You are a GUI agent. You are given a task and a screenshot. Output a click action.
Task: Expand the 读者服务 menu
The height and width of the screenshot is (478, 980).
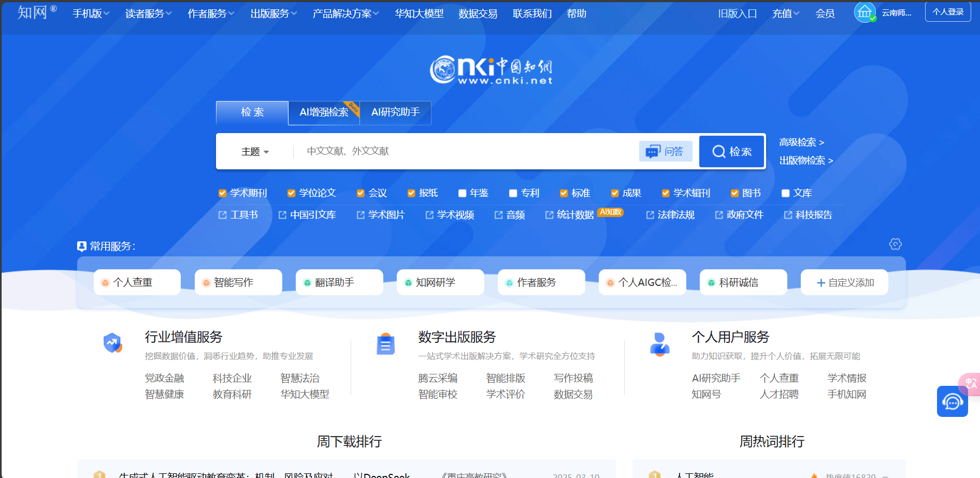(x=149, y=13)
